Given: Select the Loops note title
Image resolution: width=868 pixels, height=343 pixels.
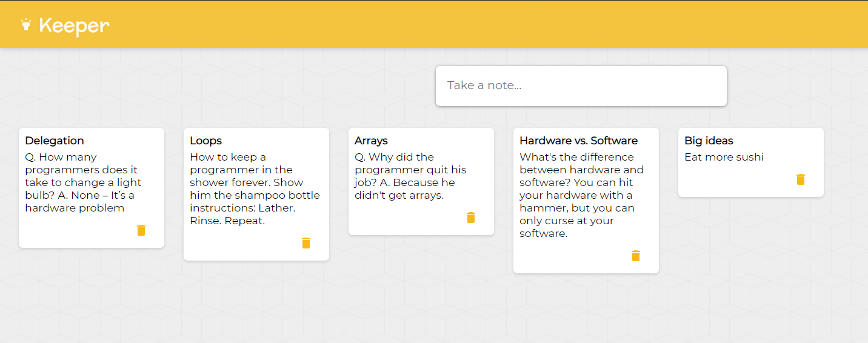Looking at the screenshot, I should coord(206,141).
